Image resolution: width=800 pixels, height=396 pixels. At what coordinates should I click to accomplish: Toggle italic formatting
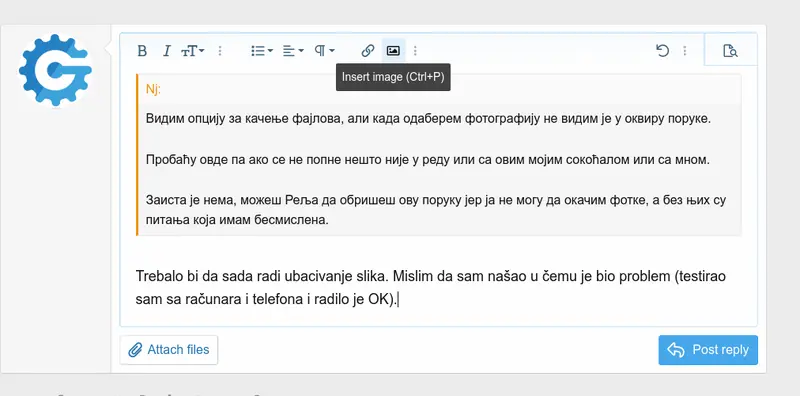[x=166, y=51]
